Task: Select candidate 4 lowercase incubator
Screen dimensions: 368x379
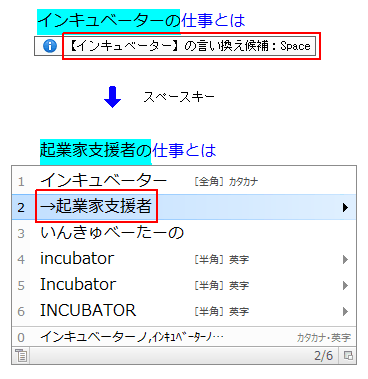Action: click(x=184, y=259)
